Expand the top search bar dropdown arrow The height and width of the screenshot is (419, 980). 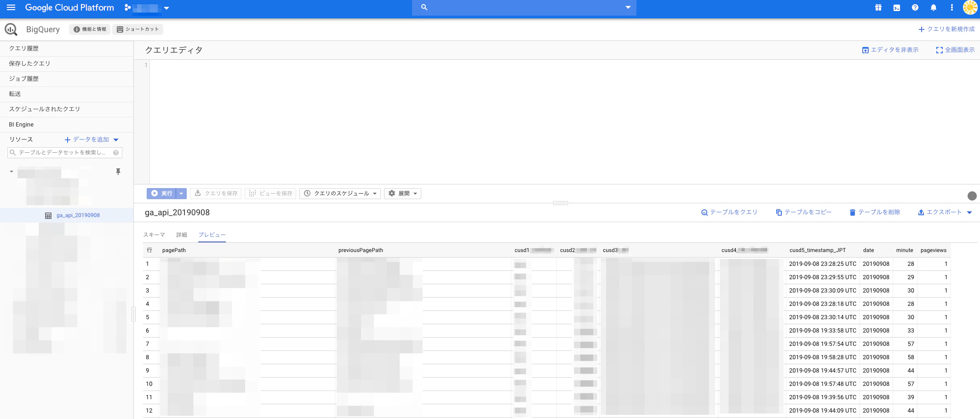(628, 7)
